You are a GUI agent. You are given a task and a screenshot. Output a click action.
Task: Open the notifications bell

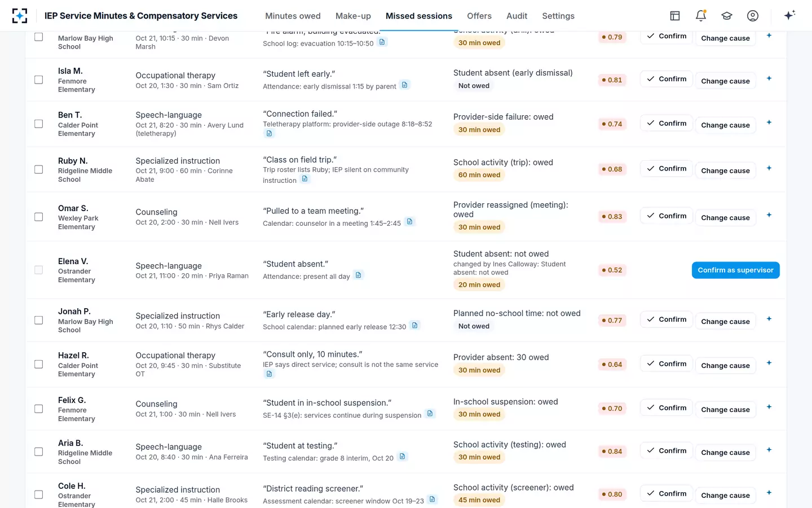click(701, 16)
